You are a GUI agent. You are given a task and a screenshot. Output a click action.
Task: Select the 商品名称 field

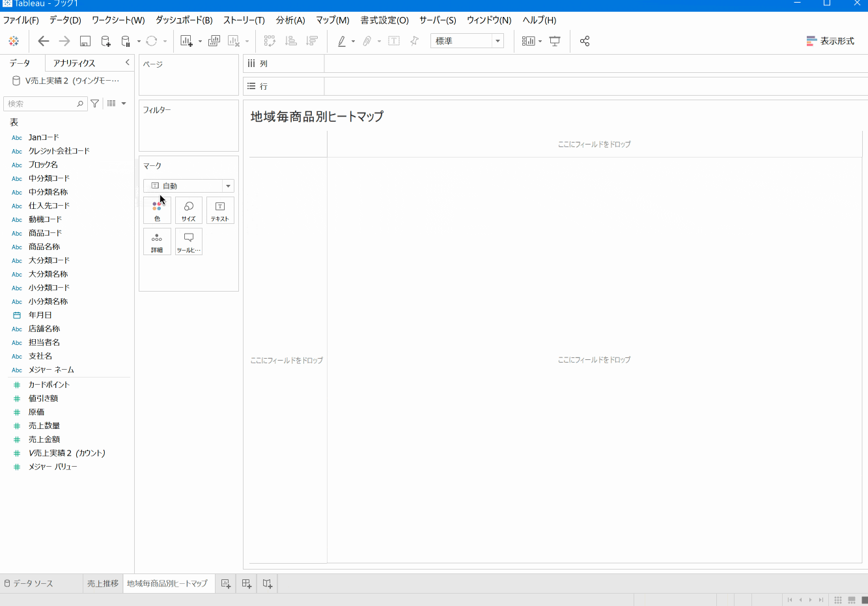(x=44, y=247)
